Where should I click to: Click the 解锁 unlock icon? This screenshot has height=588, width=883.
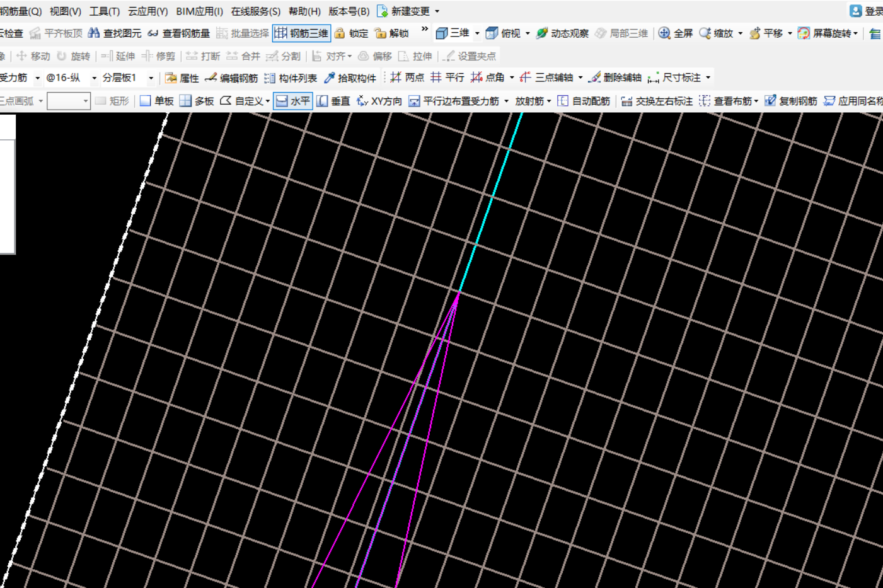[380, 33]
